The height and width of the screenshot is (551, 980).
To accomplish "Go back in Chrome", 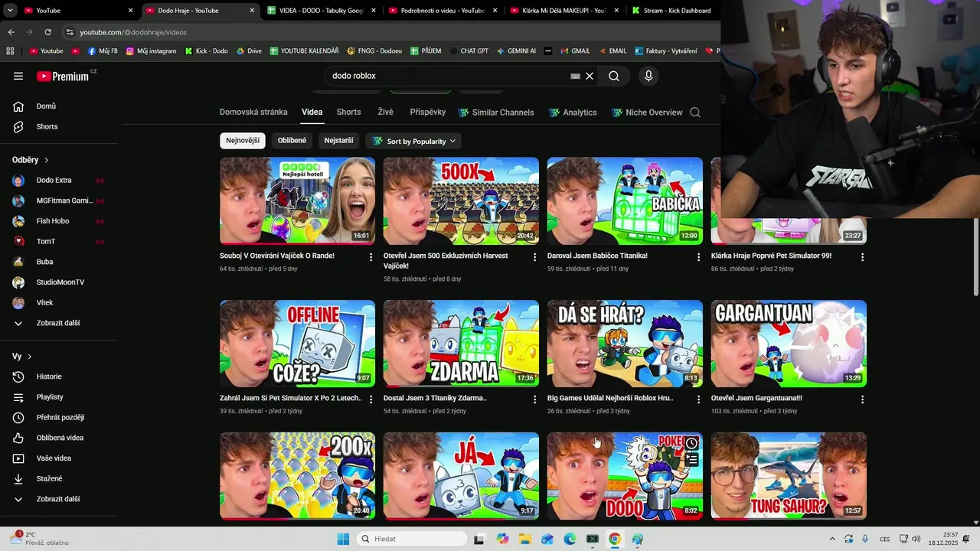I will pyautogui.click(x=11, y=32).
